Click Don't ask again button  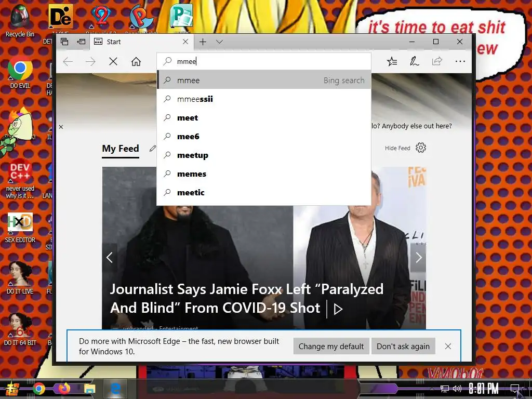403,347
